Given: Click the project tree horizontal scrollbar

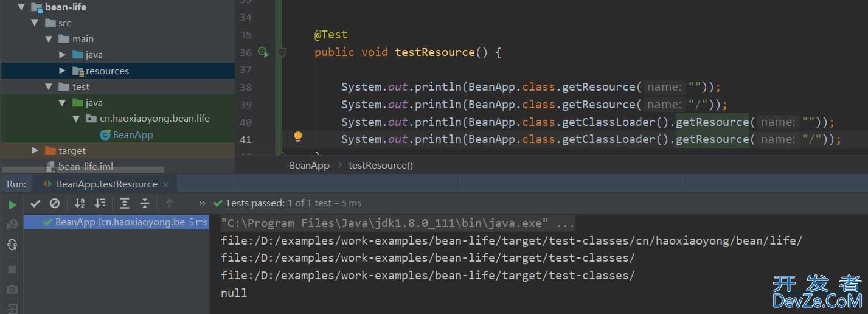Looking at the screenshot, I should click(x=82, y=171).
